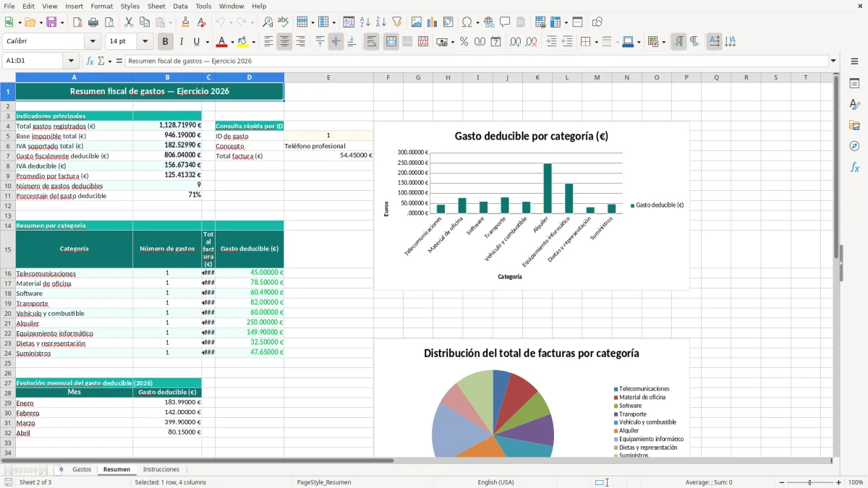
Task: Open the Name Box dropdown arrow
Action: pyautogui.click(x=71, y=61)
